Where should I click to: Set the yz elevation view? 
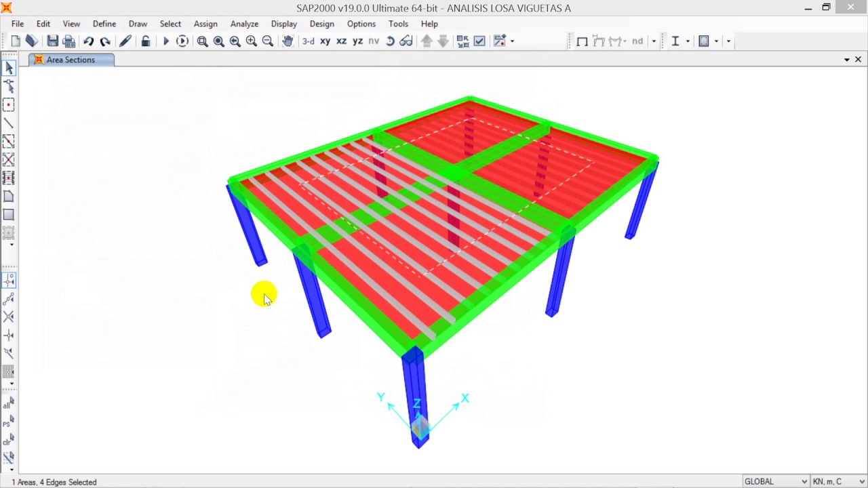tap(357, 41)
